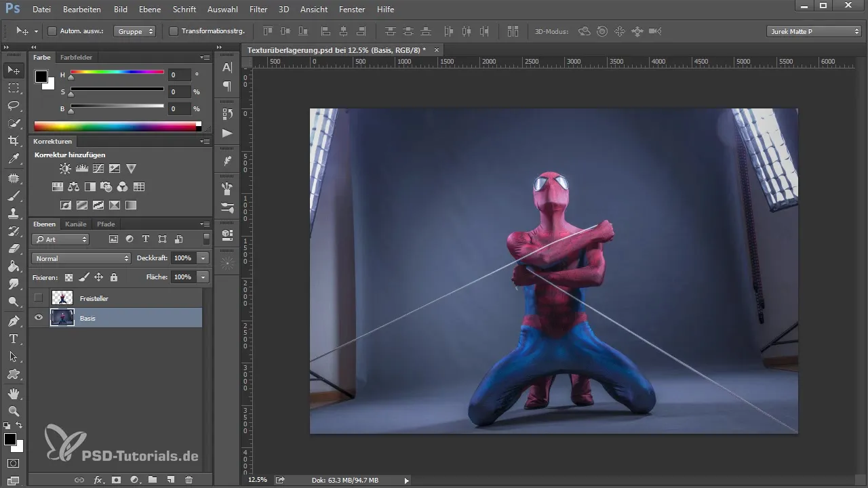
Task: Pick the Zoom tool in toolbar
Action: (x=13, y=411)
